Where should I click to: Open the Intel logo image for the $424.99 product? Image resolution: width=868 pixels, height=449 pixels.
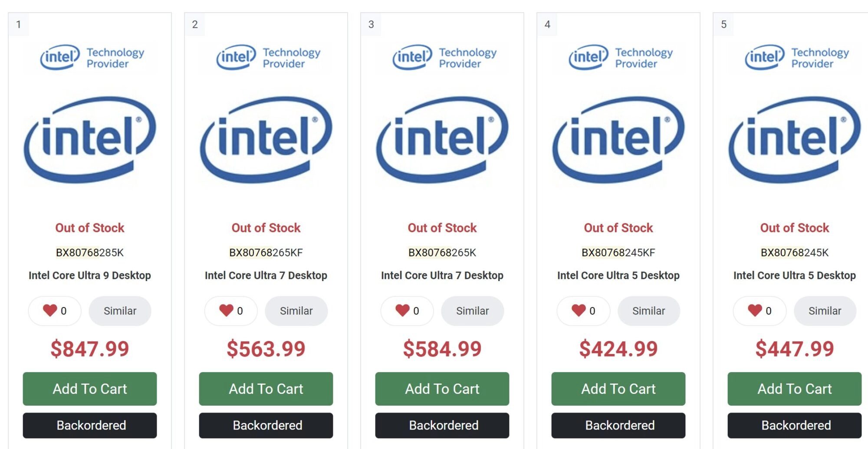618,140
